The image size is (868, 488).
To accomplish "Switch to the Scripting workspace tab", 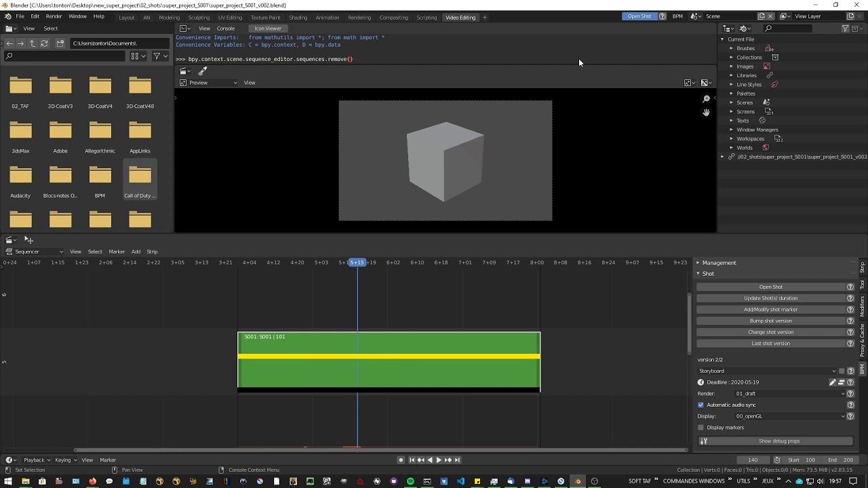I will (427, 17).
